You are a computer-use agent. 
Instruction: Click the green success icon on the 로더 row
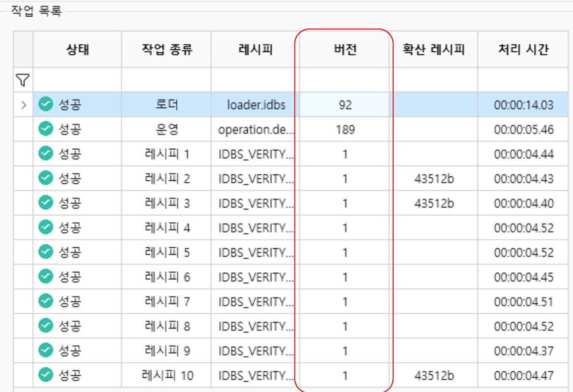coord(45,103)
